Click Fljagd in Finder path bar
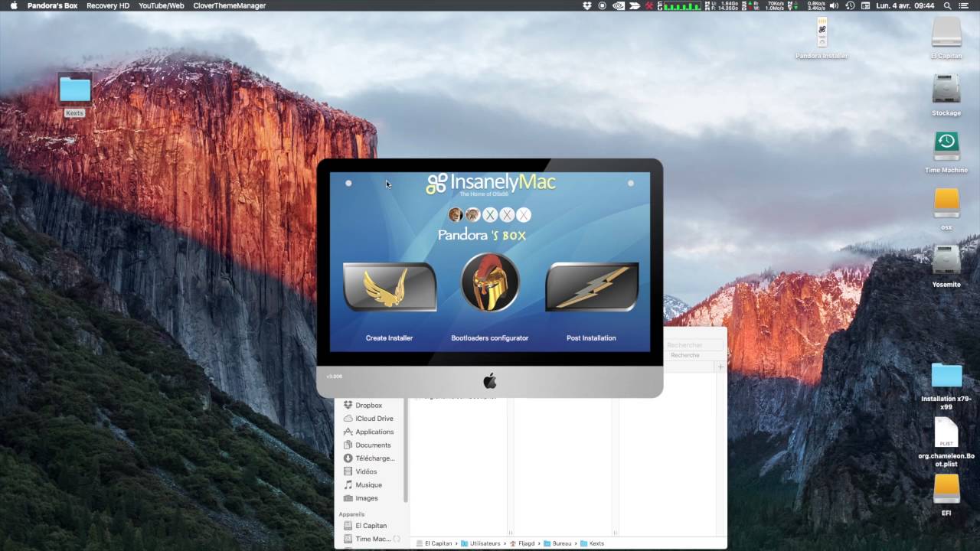 tap(523, 543)
